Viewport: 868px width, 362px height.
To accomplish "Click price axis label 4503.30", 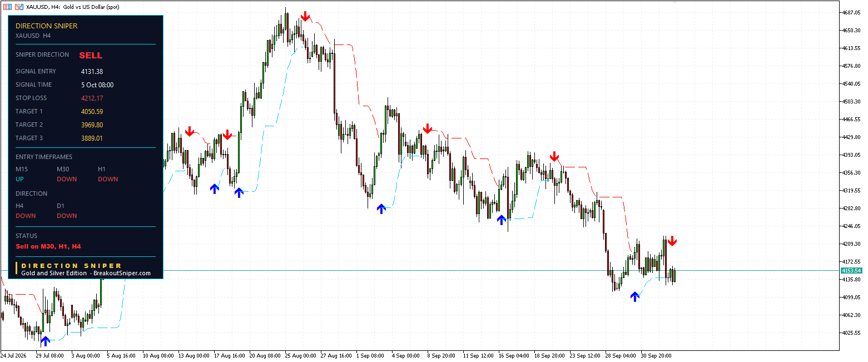I will coord(851,101).
